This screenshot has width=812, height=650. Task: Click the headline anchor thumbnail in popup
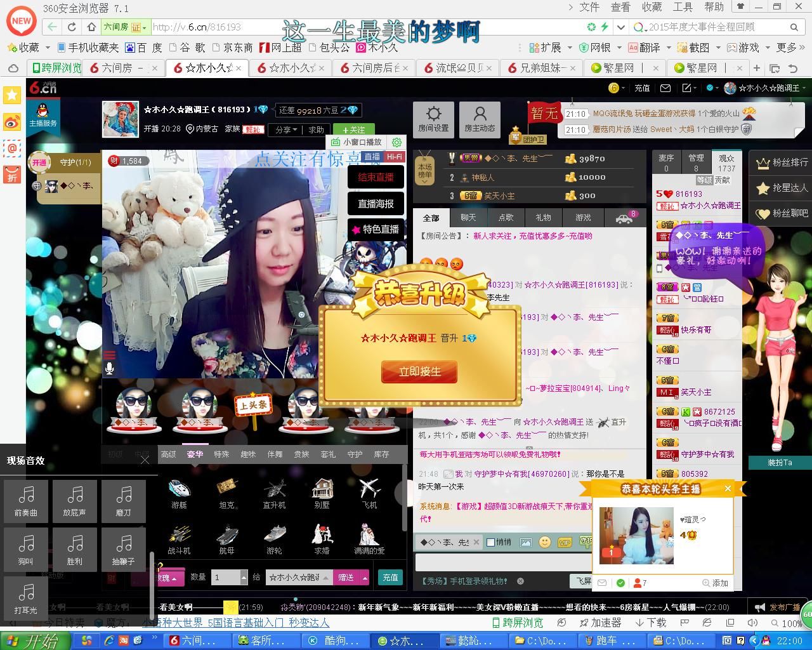coord(636,535)
